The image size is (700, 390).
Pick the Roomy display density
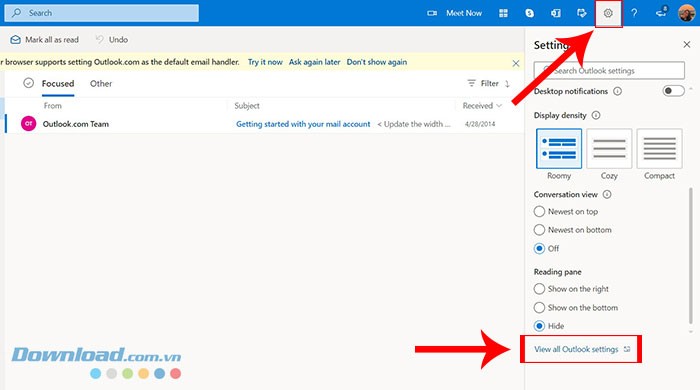pyautogui.click(x=559, y=149)
